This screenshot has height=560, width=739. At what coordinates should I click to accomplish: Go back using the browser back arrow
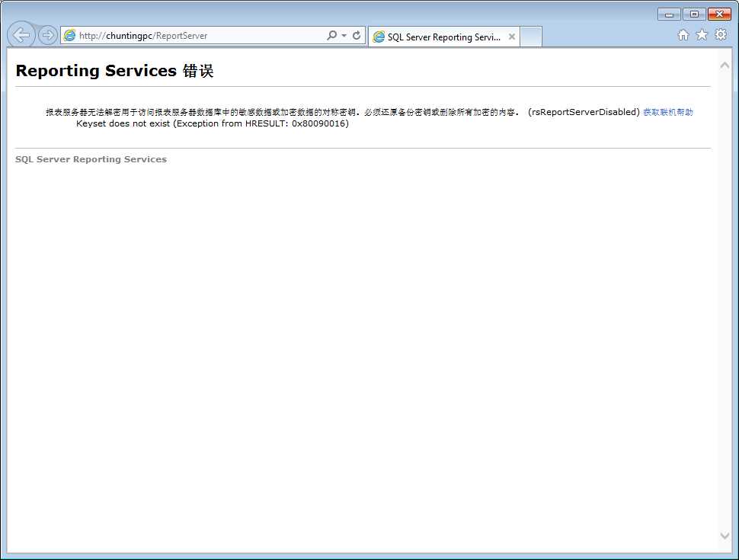pyautogui.click(x=21, y=35)
